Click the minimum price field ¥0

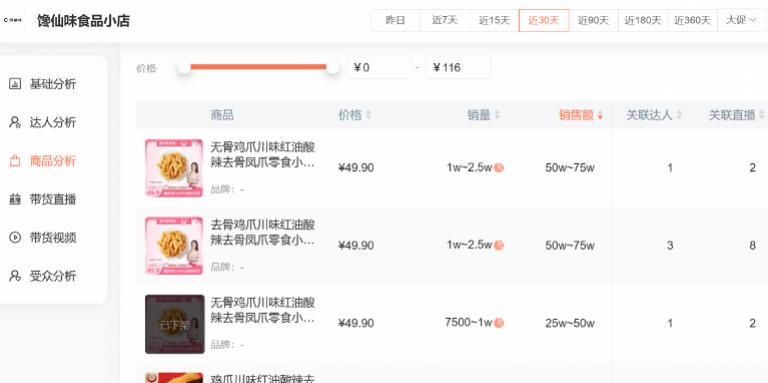pos(379,67)
